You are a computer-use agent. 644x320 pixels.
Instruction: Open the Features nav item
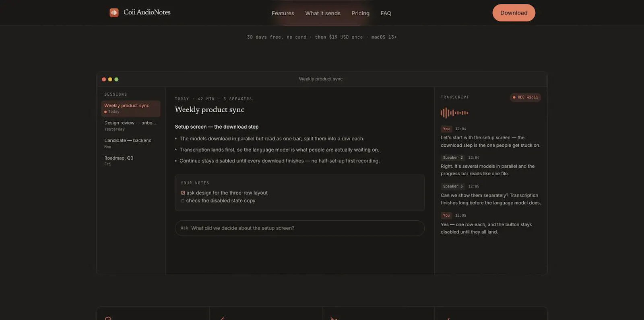pos(283,13)
